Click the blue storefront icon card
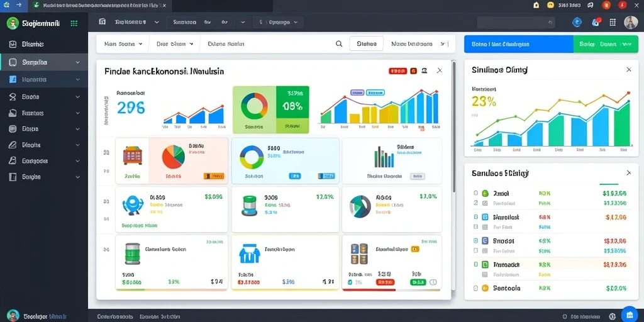 (249, 253)
